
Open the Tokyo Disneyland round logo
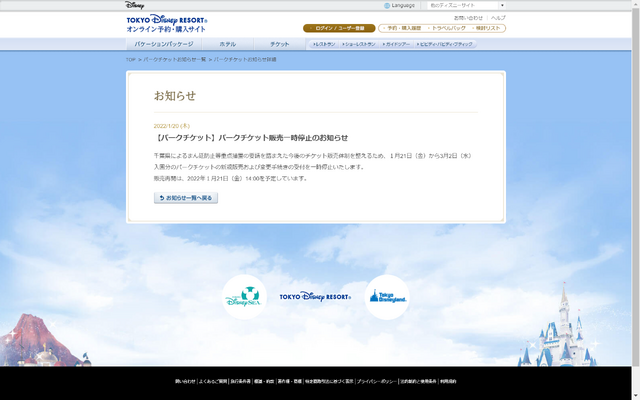pyautogui.click(x=387, y=297)
